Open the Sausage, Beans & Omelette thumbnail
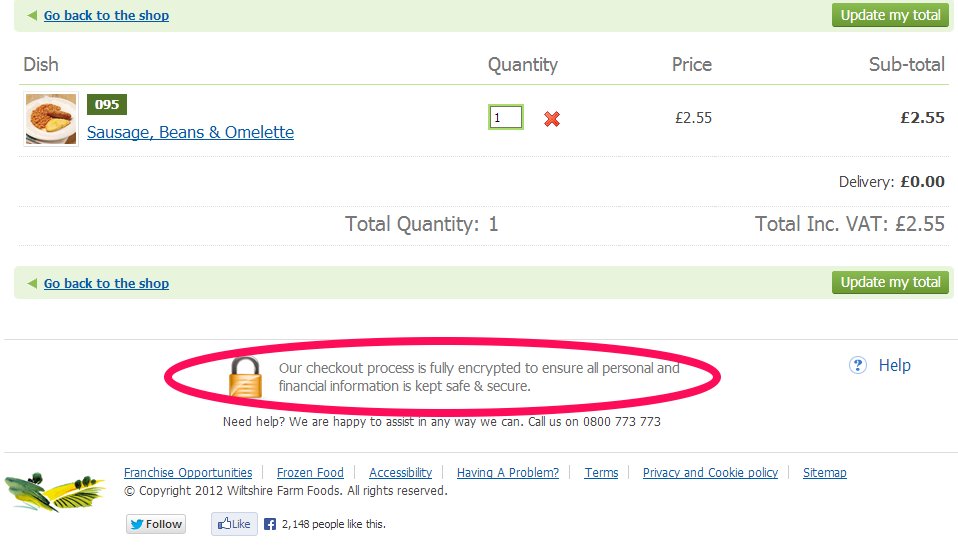 pos(51,119)
